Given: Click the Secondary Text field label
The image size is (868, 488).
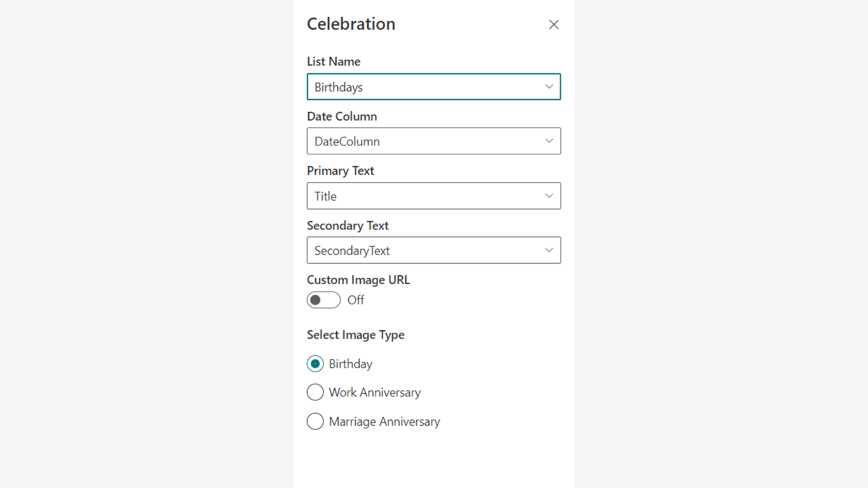Looking at the screenshot, I should pyautogui.click(x=348, y=226).
